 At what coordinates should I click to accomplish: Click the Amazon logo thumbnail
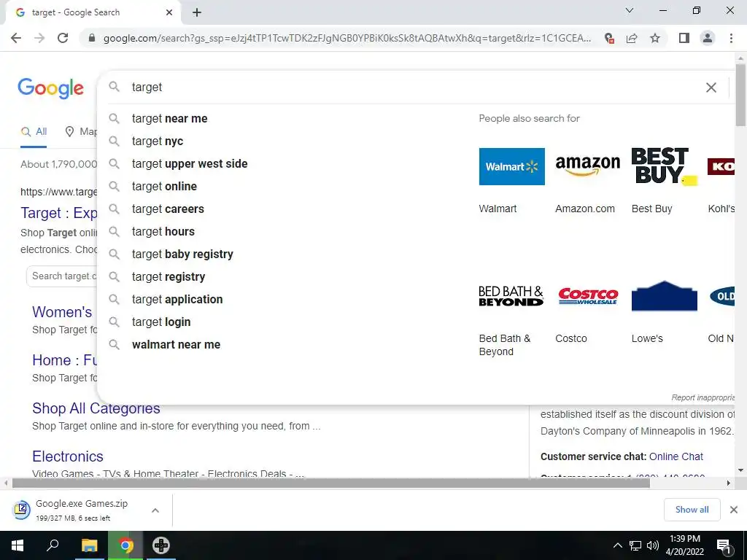(x=588, y=166)
